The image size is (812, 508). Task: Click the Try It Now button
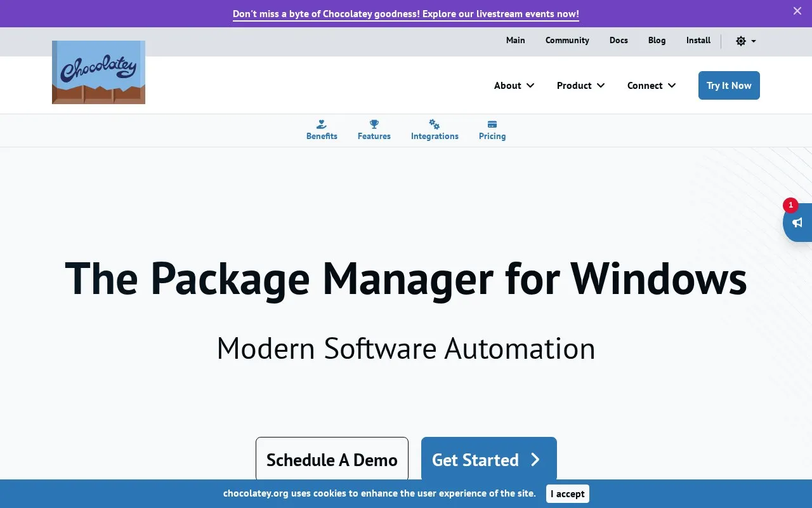(x=729, y=86)
